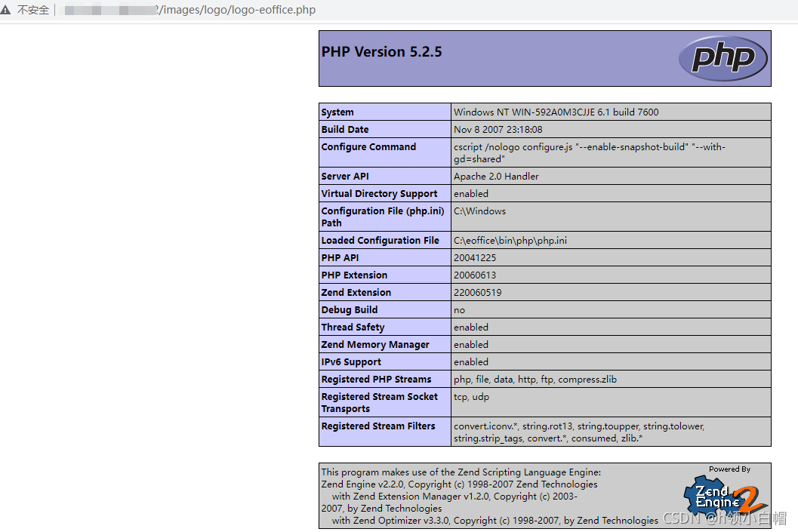
Task: Click the "Configure Command" label
Action: click(x=368, y=146)
